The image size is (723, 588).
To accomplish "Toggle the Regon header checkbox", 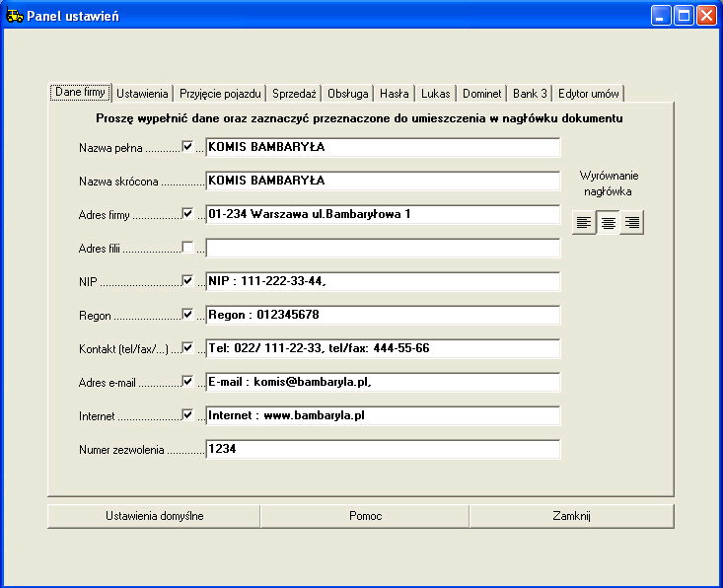I will pyautogui.click(x=188, y=315).
